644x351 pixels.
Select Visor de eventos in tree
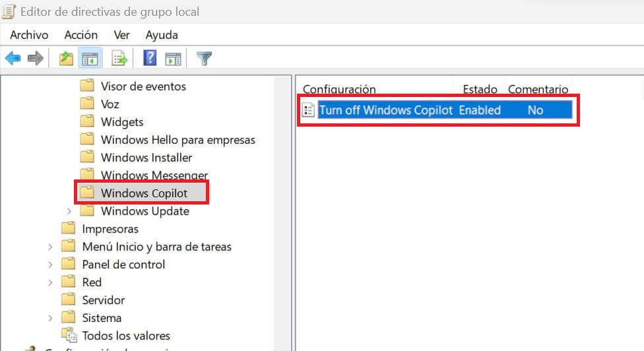[143, 86]
